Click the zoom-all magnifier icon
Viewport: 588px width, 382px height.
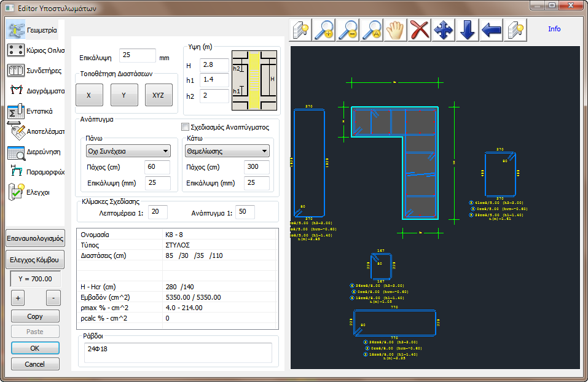tap(372, 29)
